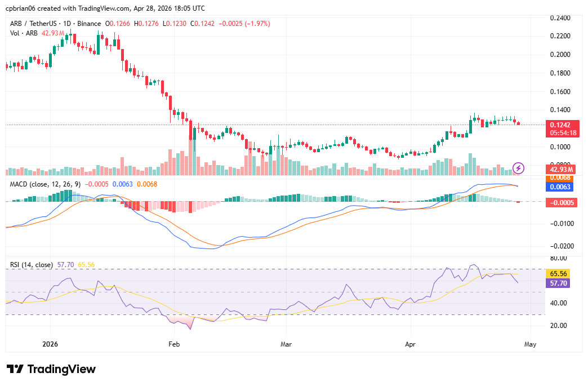Click the purple lightning bolt icon

pyautogui.click(x=519, y=168)
